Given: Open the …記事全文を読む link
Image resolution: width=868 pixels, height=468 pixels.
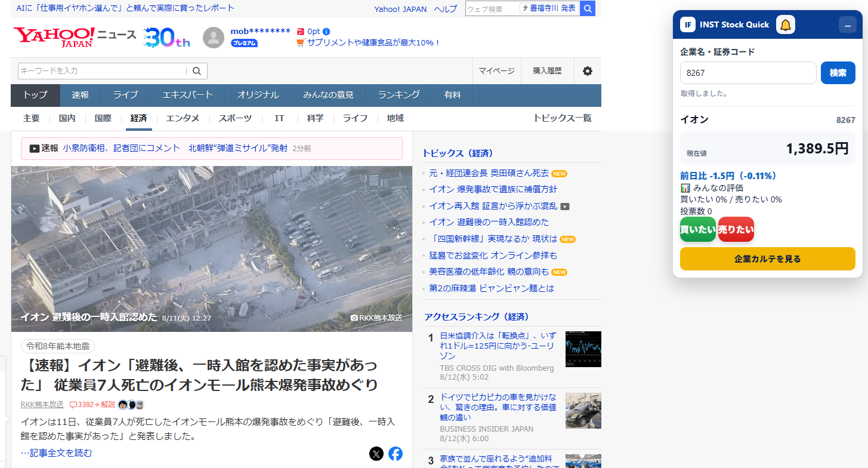Looking at the screenshot, I should tap(56, 453).
